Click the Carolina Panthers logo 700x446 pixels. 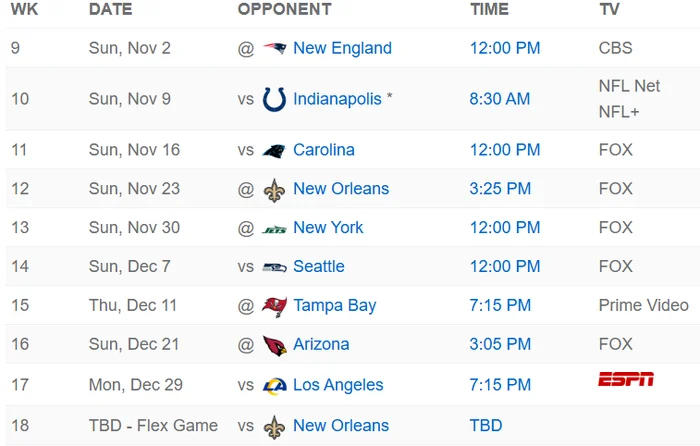tap(274, 150)
